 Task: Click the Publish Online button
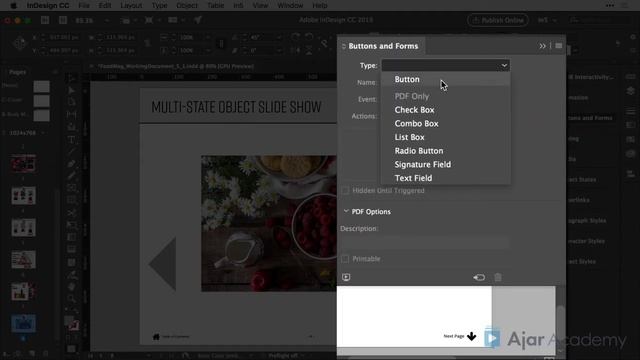point(498,20)
